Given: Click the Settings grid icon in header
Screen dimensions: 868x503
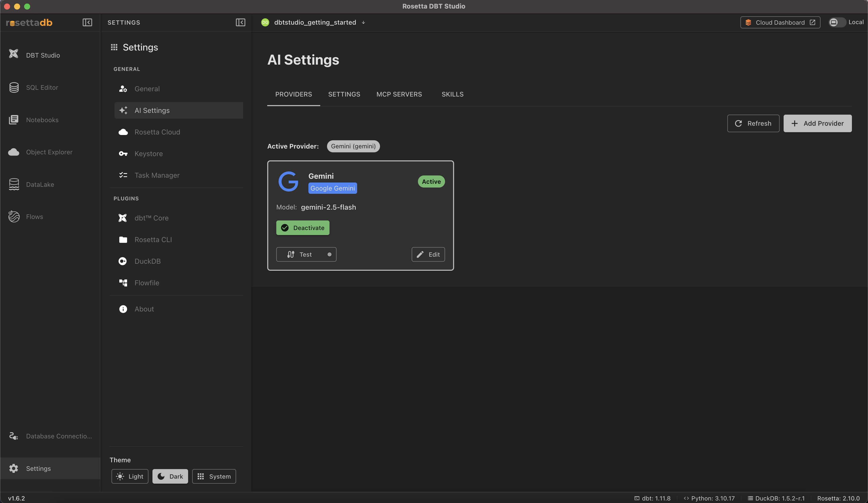Looking at the screenshot, I should pos(114,47).
